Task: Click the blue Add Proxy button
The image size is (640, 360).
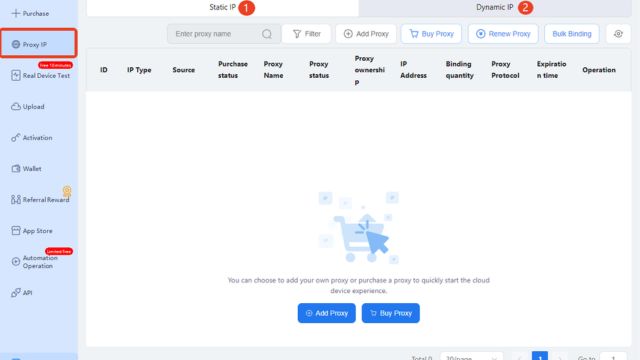Action: (327, 313)
